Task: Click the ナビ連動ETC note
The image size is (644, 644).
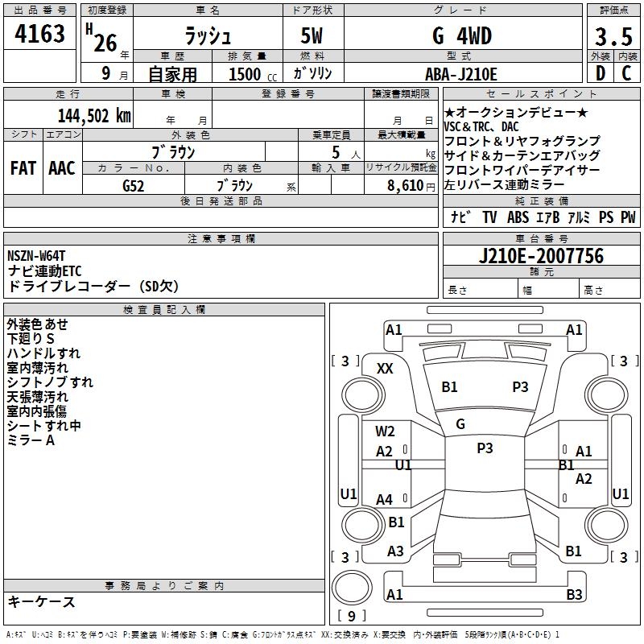Action: (45, 271)
